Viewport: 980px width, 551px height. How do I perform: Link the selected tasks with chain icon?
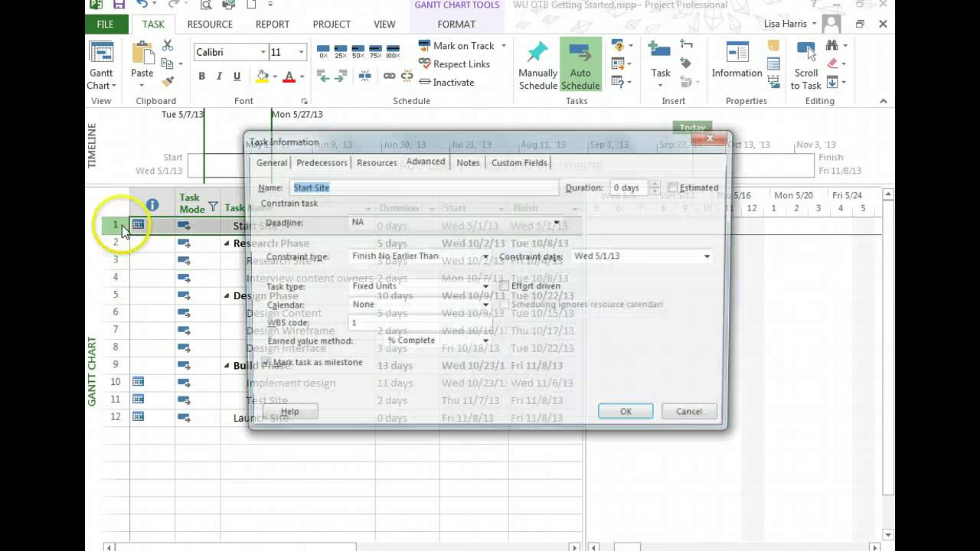(x=389, y=76)
